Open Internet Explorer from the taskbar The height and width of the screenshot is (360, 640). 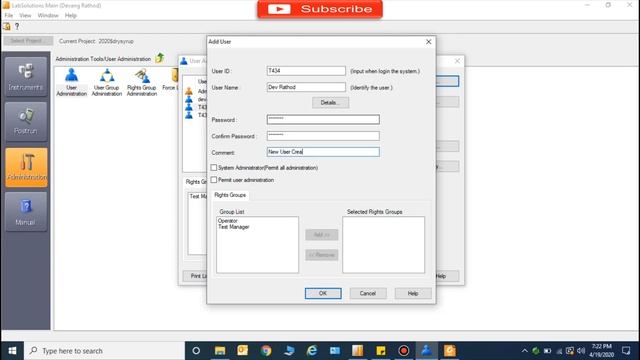[x=312, y=351]
